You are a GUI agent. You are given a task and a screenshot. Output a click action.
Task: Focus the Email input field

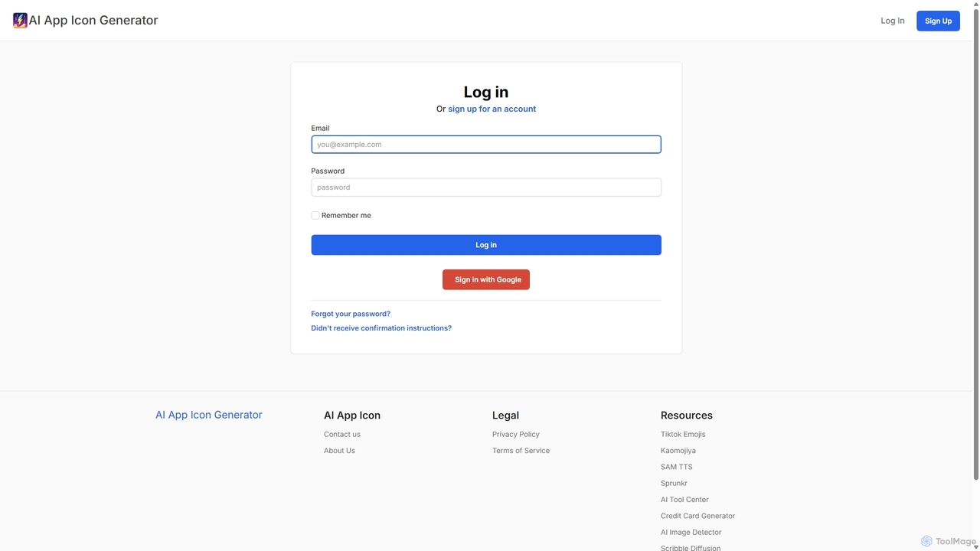(x=486, y=145)
